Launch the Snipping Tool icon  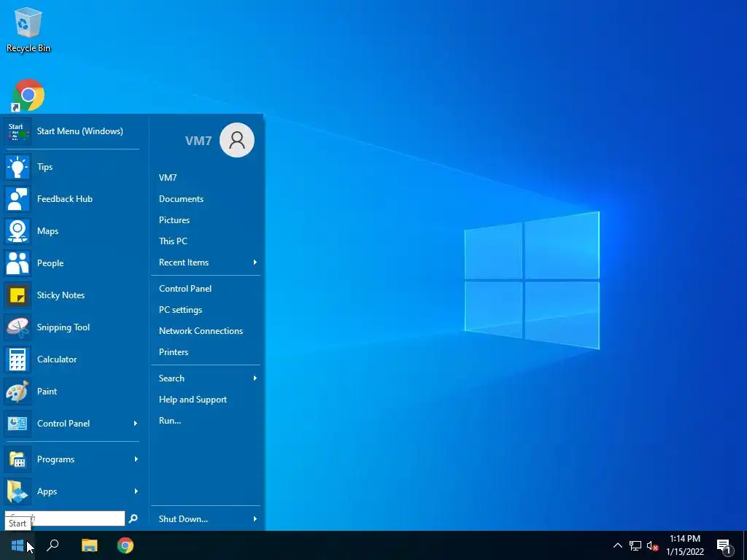tap(18, 327)
